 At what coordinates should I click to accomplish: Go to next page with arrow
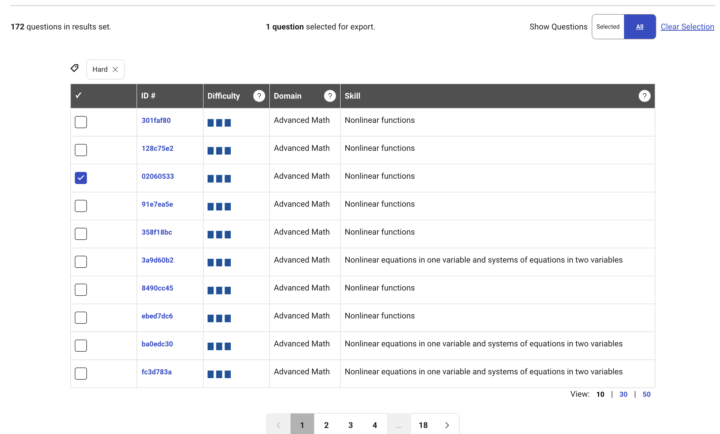click(x=447, y=425)
